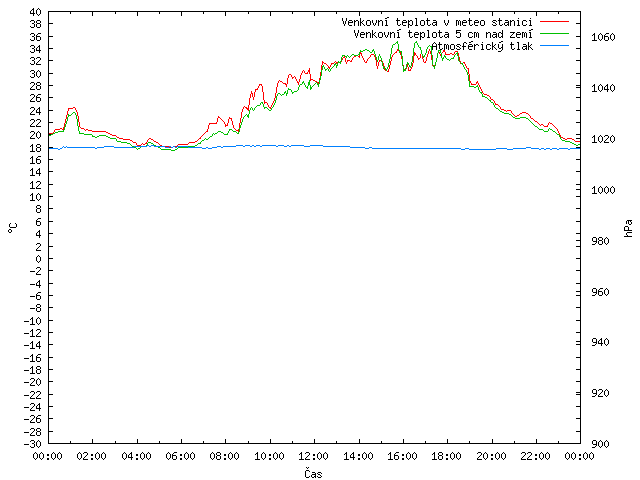This screenshot has width=640, height=480.
Task: Click the 06:00 time axis label
Action: [180, 456]
